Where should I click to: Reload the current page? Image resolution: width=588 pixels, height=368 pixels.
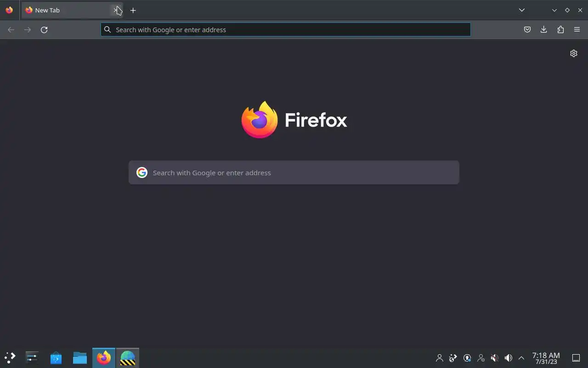coord(44,29)
